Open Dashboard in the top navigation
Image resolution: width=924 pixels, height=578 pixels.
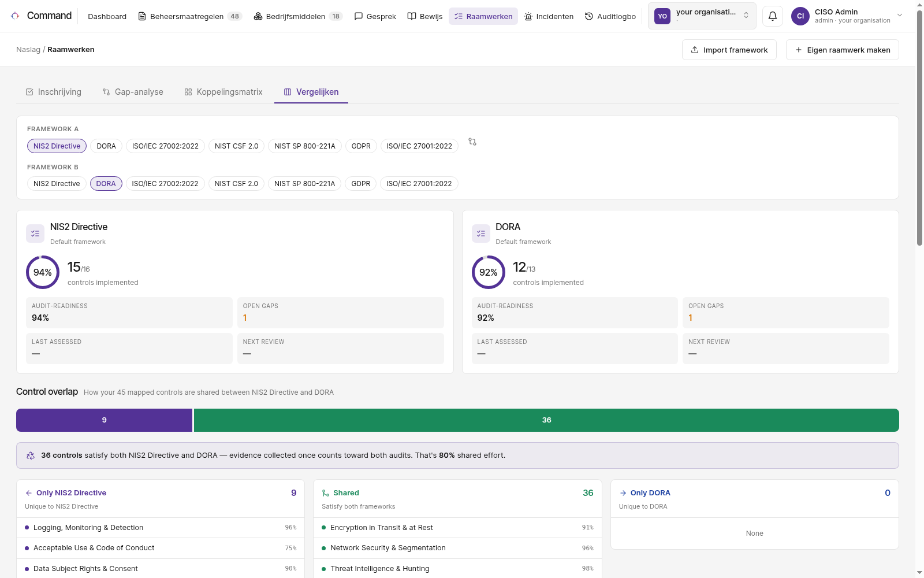click(107, 16)
